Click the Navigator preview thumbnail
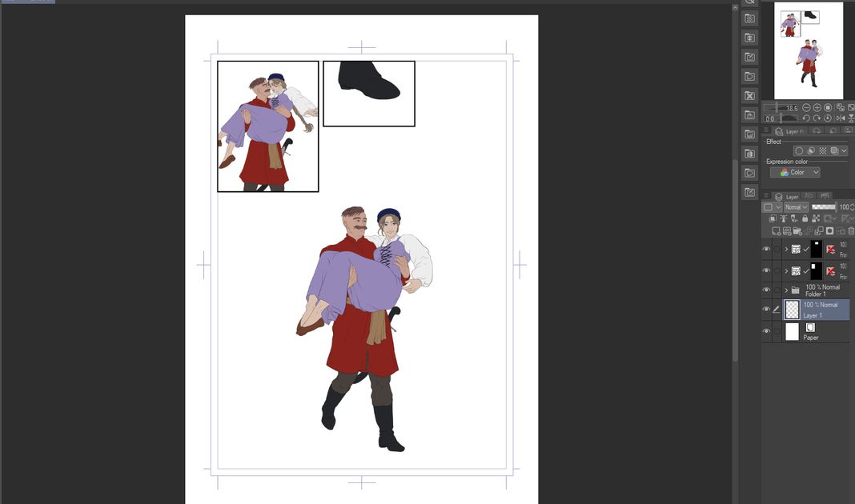The width and height of the screenshot is (855, 504). 808,50
